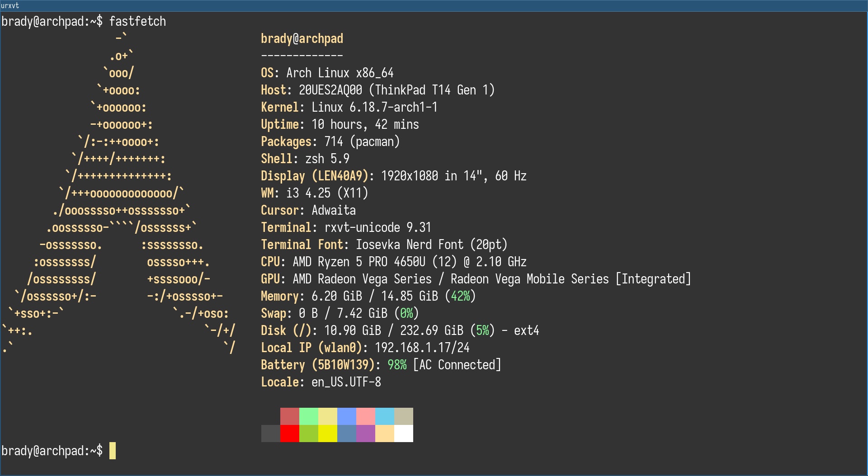Click the green '0%' swap percentage
The width and height of the screenshot is (868, 476).
(406, 313)
